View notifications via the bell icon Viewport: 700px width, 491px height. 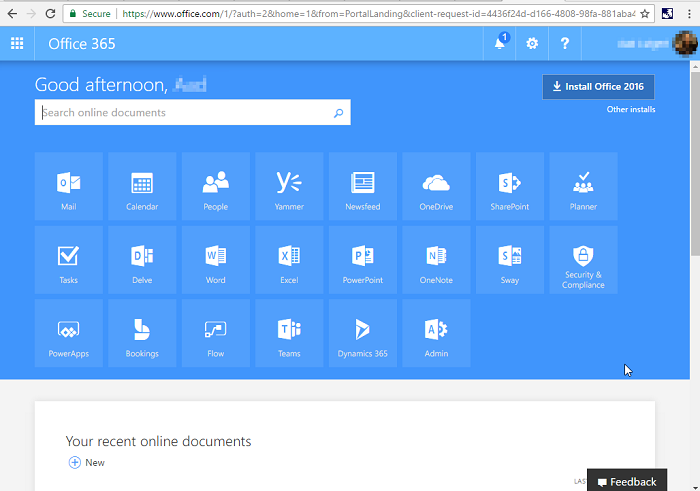[500, 43]
